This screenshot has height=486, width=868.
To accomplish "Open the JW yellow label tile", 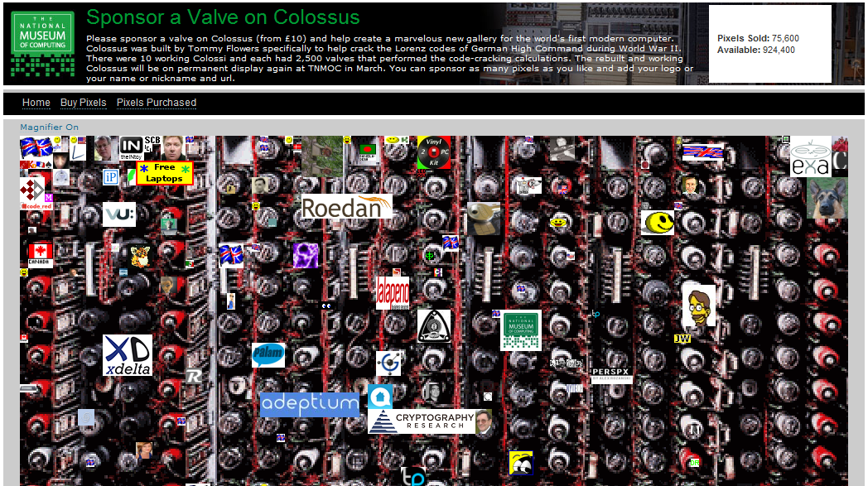I will (682, 339).
